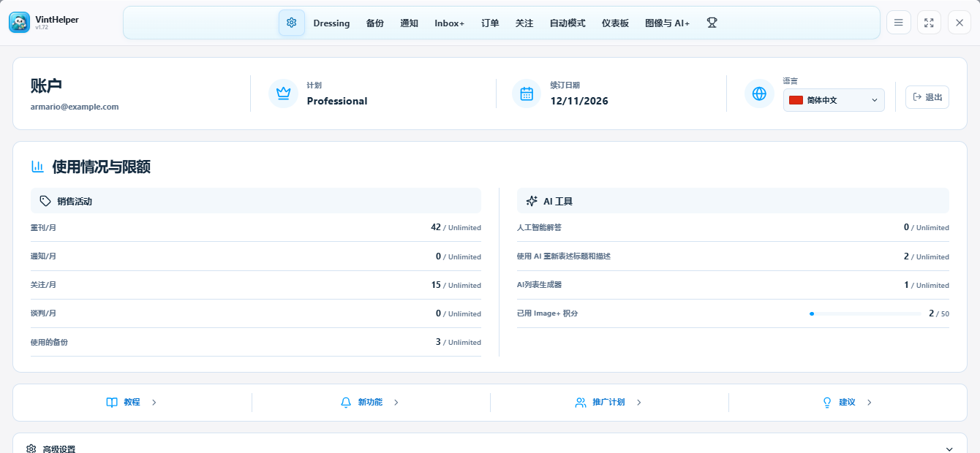Open the 通知 tab
The width and height of the screenshot is (980, 453).
coord(410,23)
